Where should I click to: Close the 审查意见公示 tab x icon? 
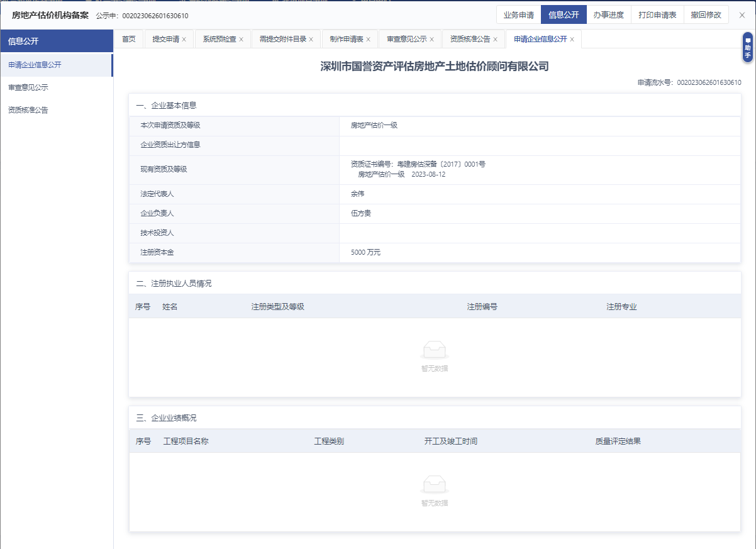[431, 40]
